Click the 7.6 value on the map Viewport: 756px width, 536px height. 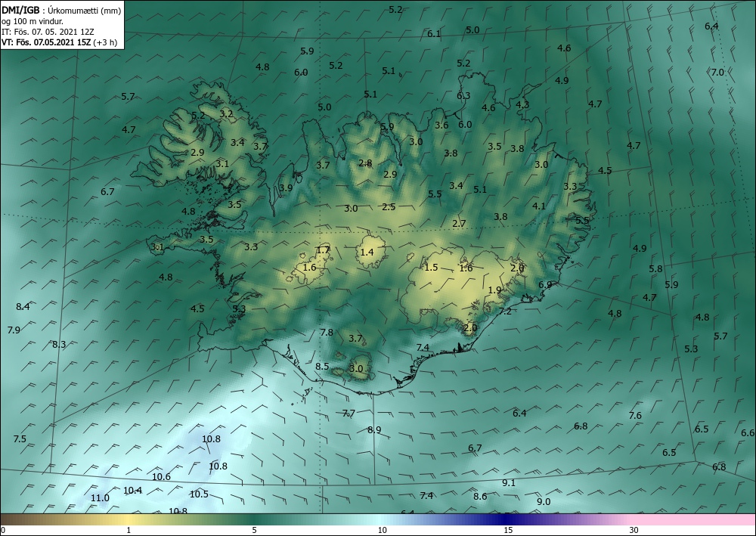pyautogui.click(x=635, y=416)
